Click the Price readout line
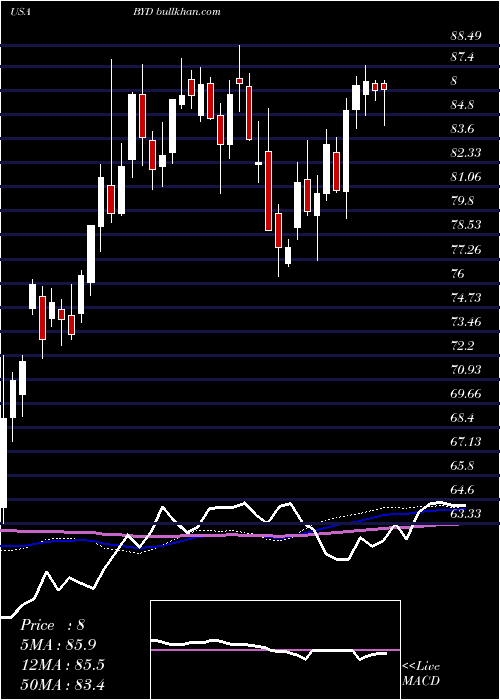 [52, 625]
